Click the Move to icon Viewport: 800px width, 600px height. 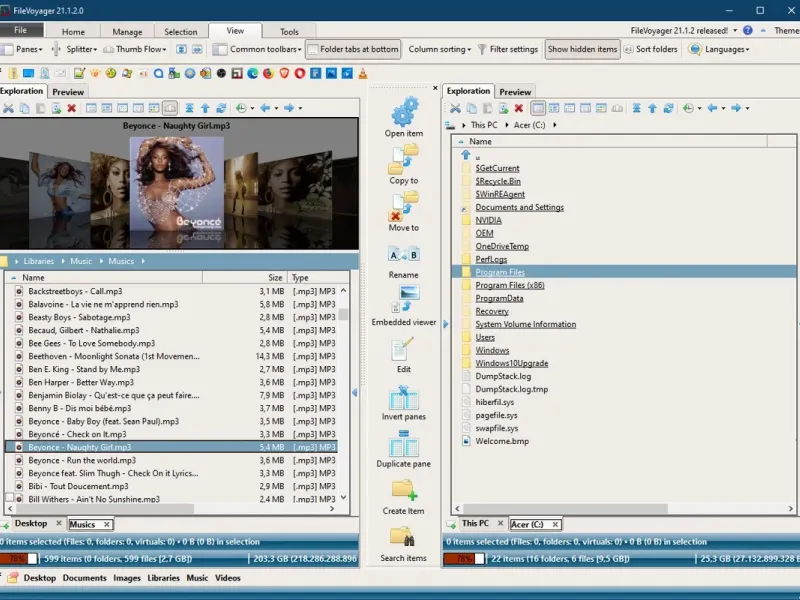pos(404,206)
